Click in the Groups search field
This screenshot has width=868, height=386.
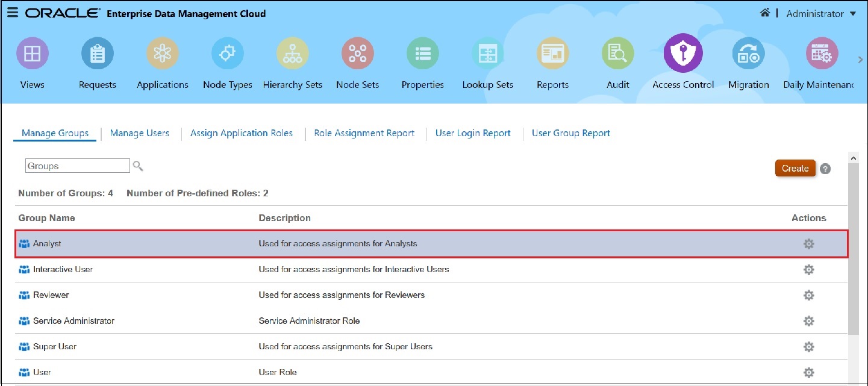pos(78,166)
